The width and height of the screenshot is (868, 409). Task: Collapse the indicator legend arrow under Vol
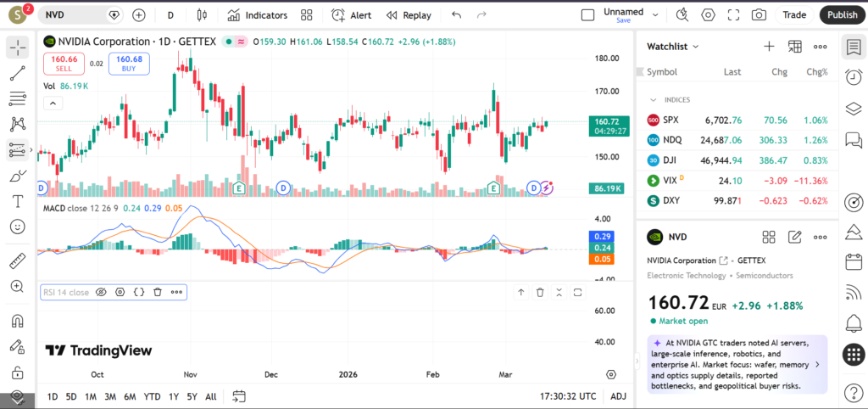(x=53, y=104)
